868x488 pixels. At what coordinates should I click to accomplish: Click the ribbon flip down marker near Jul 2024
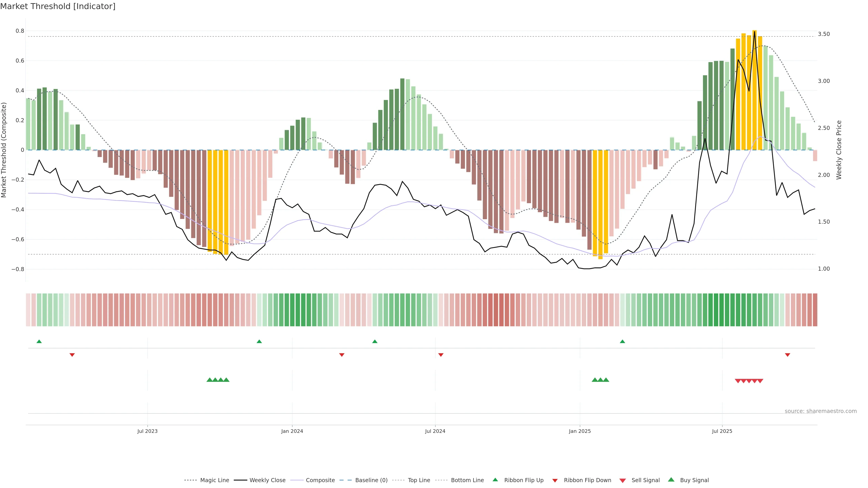click(441, 355)
